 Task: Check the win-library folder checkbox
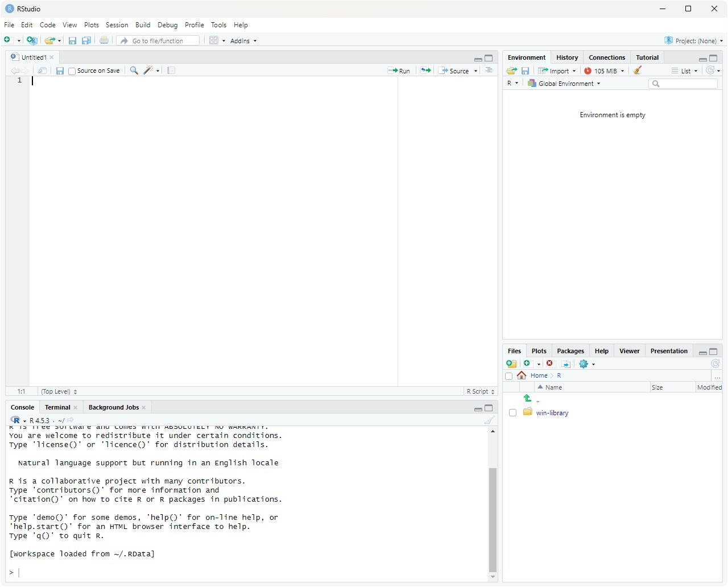512,413
